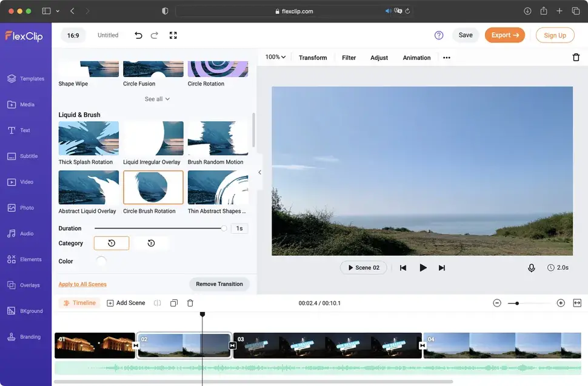Click the Apply to All Scenes link
The height and width of the screenshot is (386, 588).
(82, 284)
